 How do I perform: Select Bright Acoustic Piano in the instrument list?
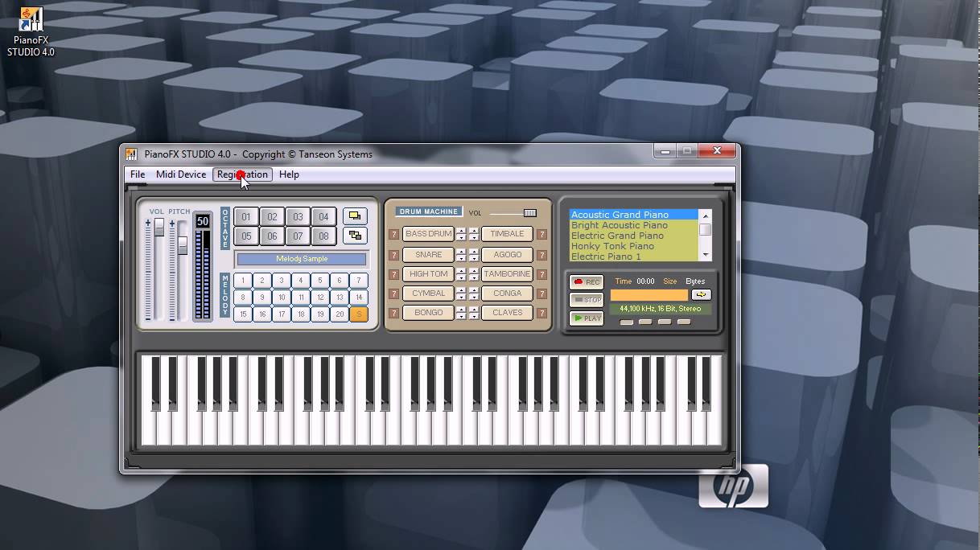(x=633, y=225)
